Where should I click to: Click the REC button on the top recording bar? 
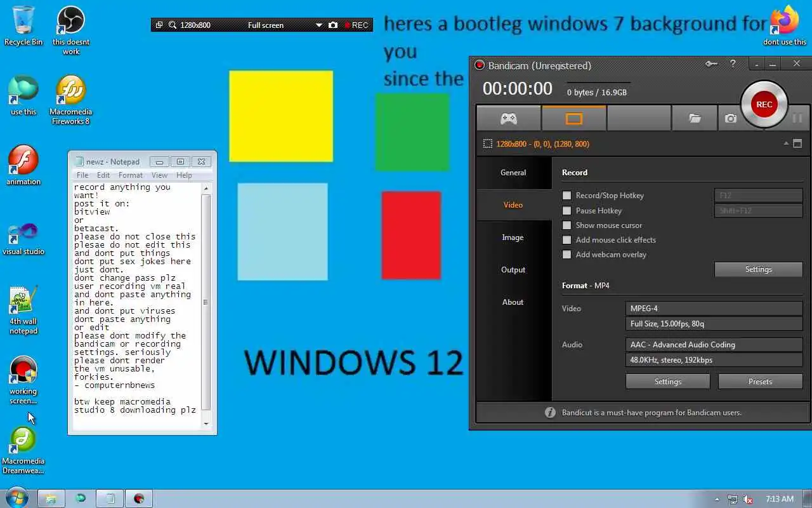click(356, 25)
